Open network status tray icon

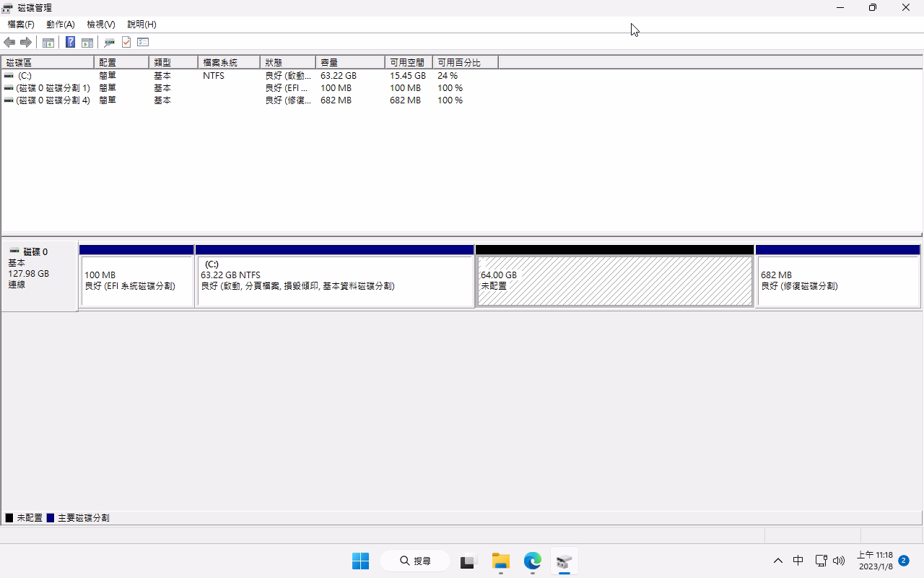[x=821, y=561]
